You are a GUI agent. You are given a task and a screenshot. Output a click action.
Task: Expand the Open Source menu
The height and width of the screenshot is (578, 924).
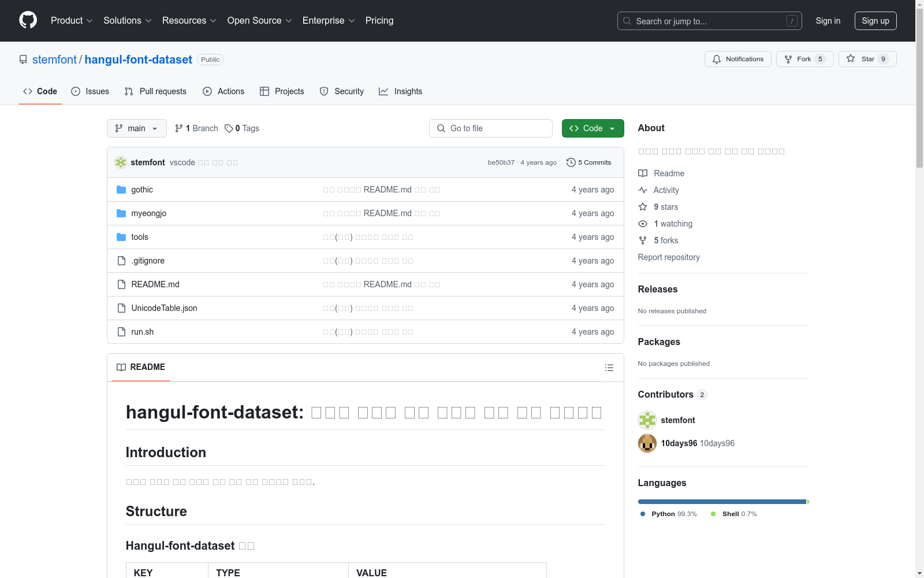(260, 20)
